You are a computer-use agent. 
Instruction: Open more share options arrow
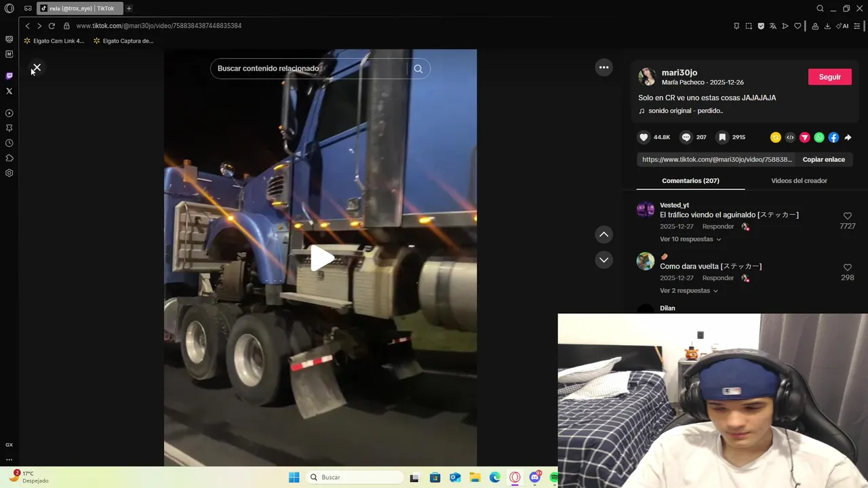click(x=848, y=137)
